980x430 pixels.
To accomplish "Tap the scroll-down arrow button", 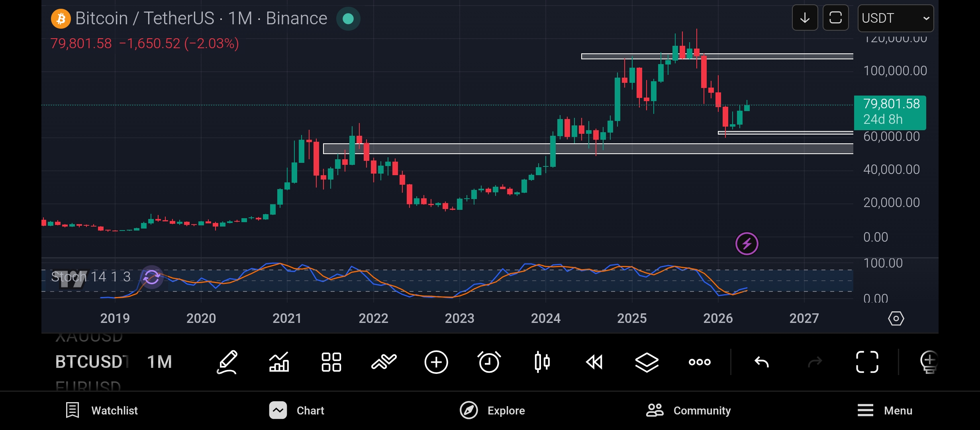I will (805, 18).
